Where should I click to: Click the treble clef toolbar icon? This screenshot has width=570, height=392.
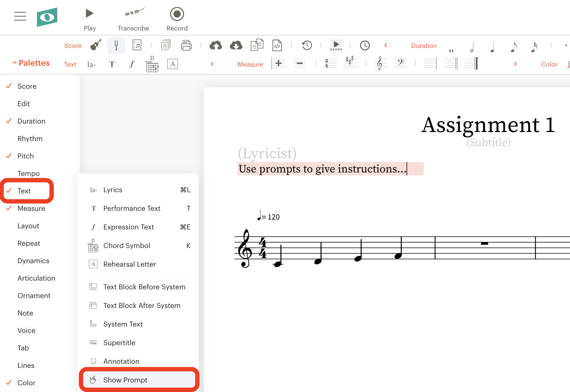click(380, 63)
